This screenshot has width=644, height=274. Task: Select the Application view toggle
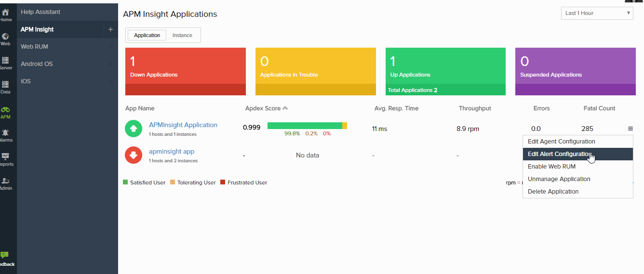pos(147,35)
